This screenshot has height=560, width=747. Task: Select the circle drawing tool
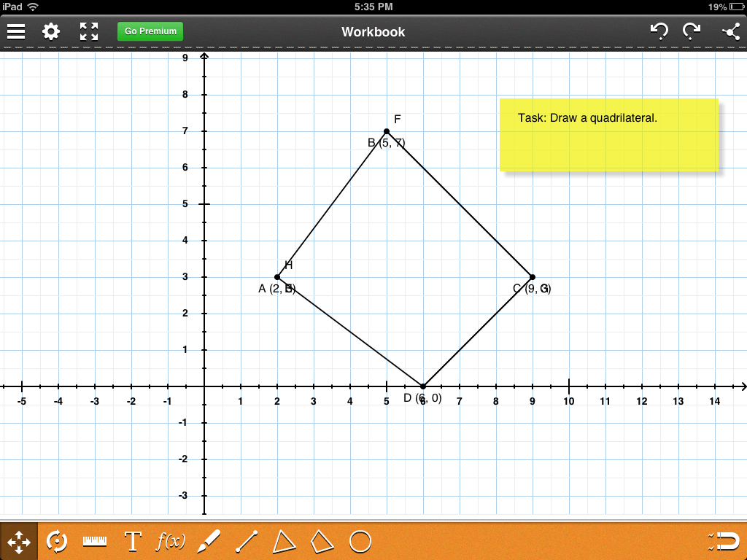[360, 541]
